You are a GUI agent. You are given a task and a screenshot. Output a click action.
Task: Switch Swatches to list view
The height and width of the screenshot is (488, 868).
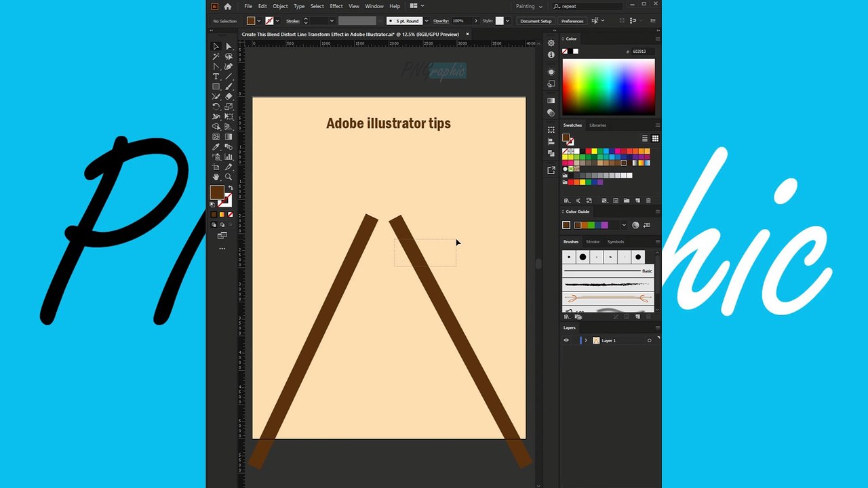tap(645, 138)
